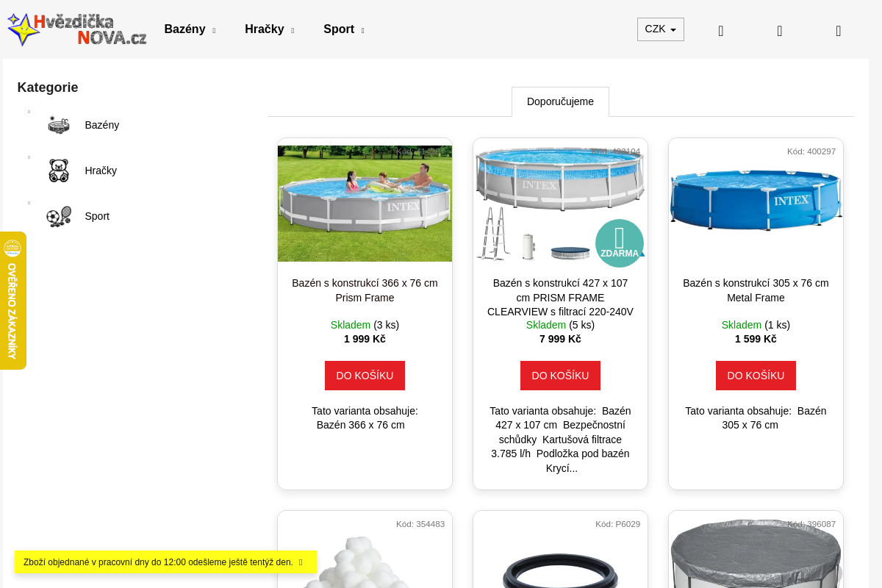Open the black ring product image, code P6029
The height and width of the screenshot is (588, 882).
click(560, 570)
